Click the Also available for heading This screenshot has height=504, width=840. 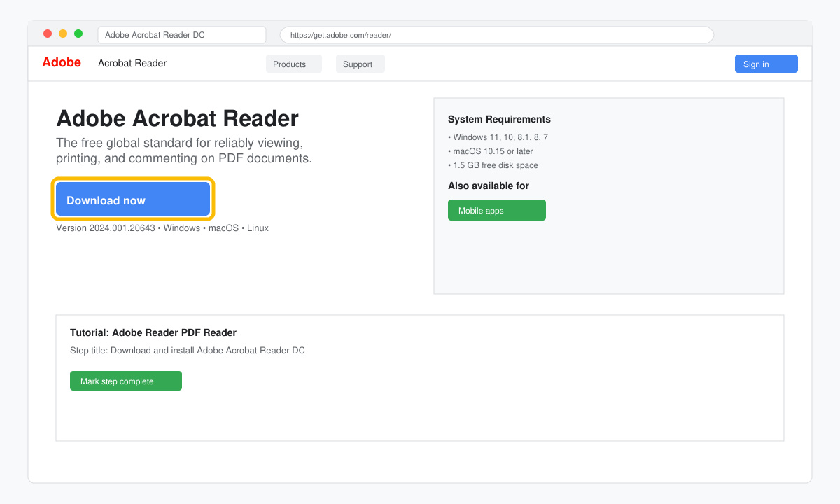[x=489, y=185]
